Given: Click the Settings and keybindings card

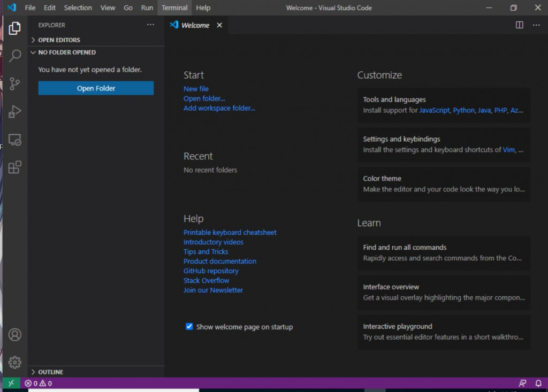Looking at the screenshot, I should (x=444, y=144).
